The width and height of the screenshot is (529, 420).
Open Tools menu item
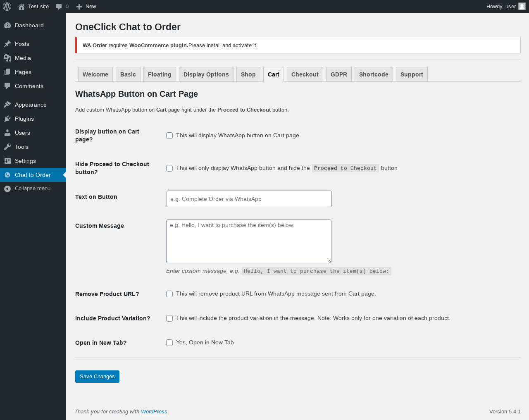pyautogui.click(x=33, y=147)
